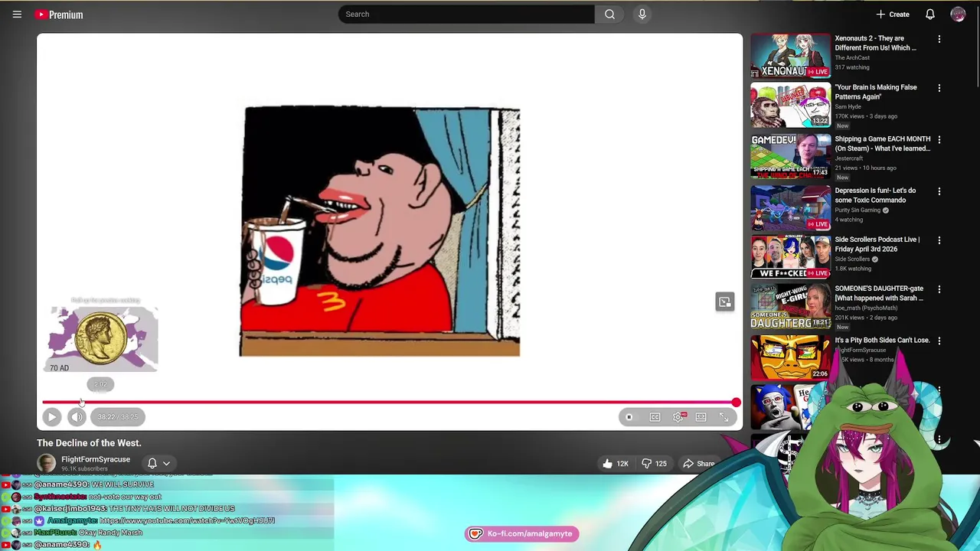980x551 pixels.
Task: Click the Purity Sin Gaming channel name
Action: click(857, 210)
